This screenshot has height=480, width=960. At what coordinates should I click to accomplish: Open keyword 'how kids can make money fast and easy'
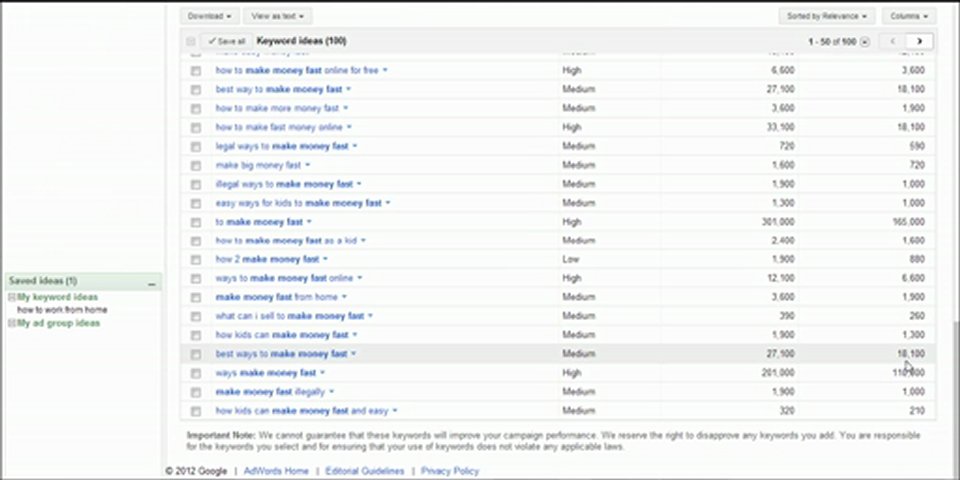click(302, 411)
